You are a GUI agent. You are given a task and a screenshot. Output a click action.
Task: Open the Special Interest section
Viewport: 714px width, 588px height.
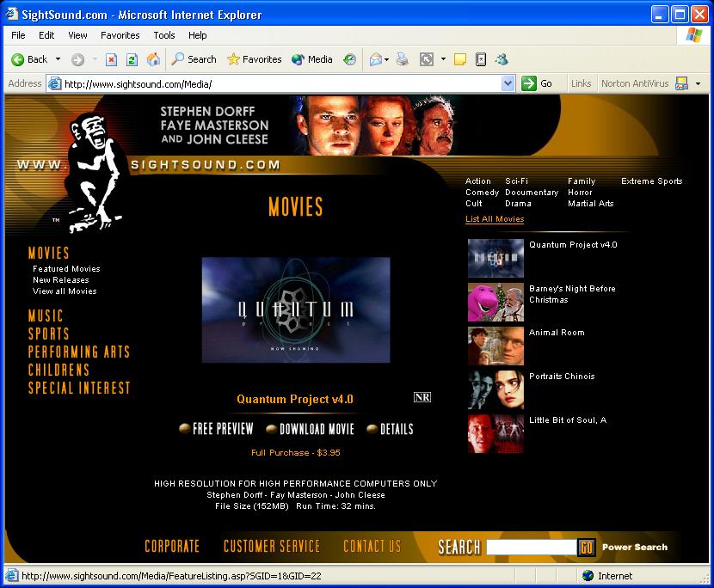click(x=79, y=388)
